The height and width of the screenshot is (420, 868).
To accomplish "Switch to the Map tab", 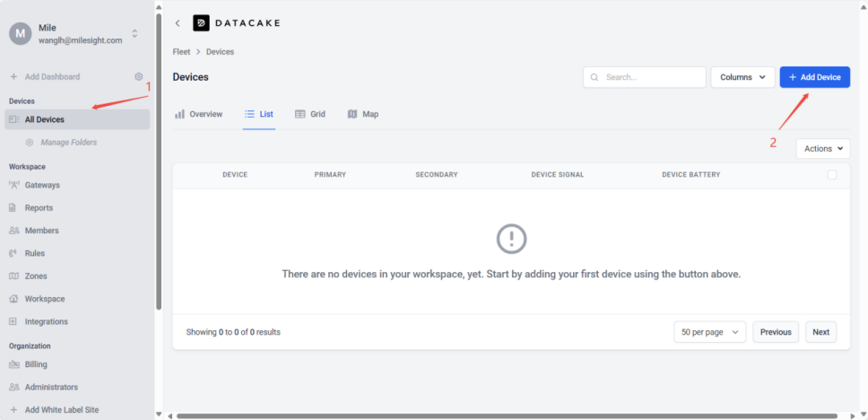I will click(362, 114).
